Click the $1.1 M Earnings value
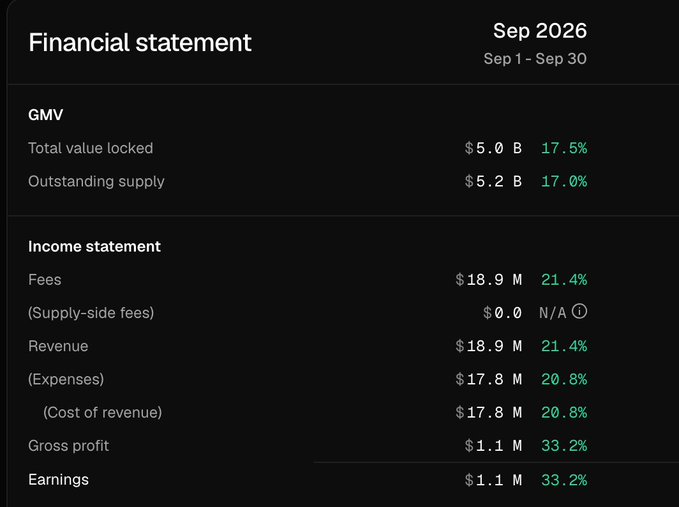Image resolution: width=679 pixels, height=507 pixels. click(x=493, y=480)
